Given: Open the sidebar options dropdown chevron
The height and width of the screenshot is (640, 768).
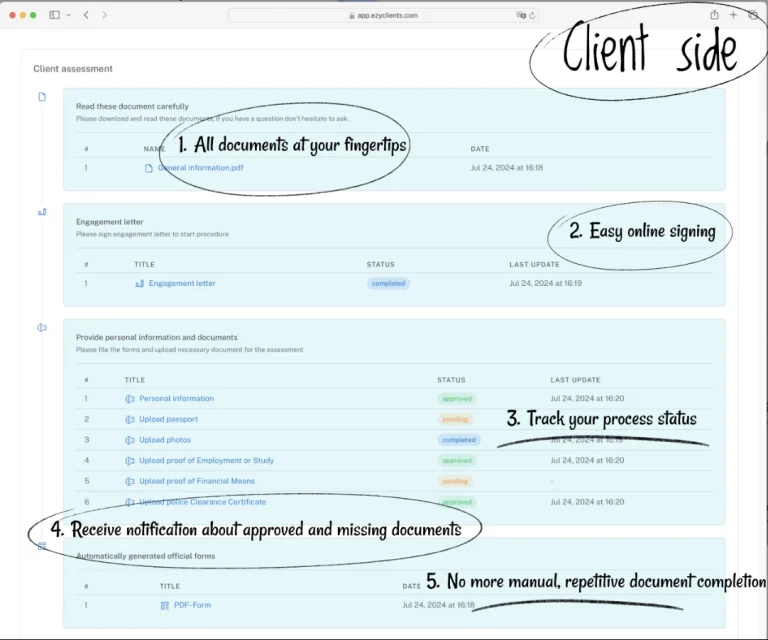Looking at the screenshot, I should point(69,15).
